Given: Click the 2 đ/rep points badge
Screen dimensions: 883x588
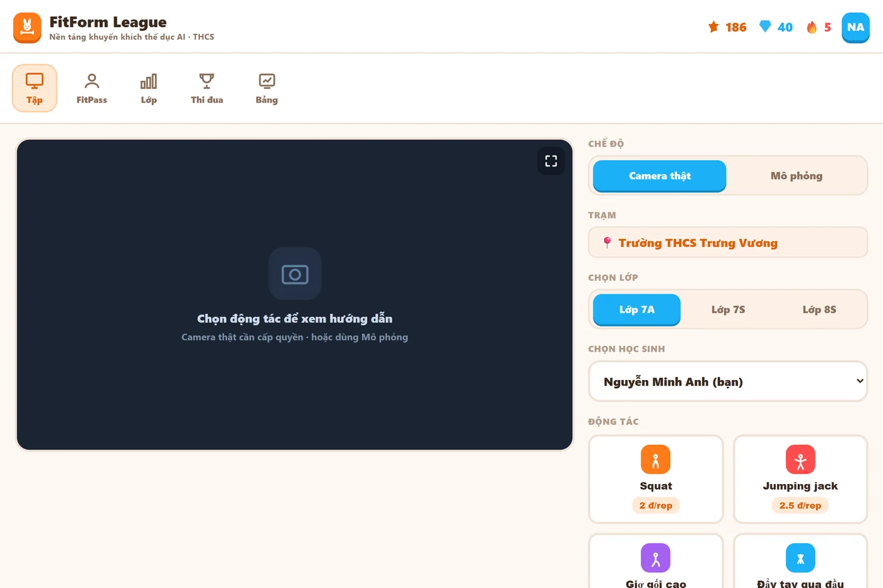Looking at the screenshot, I should click(x=656, y=505).
